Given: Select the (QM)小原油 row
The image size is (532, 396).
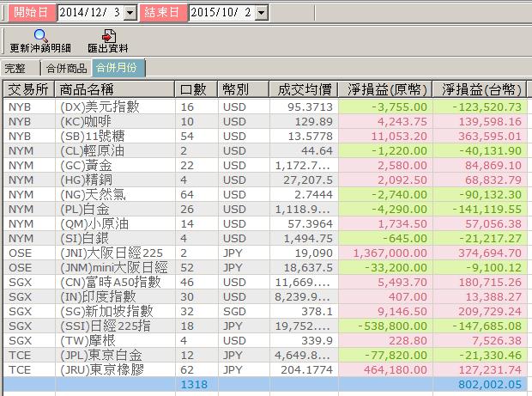Looking at the screenshot, I should 265,224.
